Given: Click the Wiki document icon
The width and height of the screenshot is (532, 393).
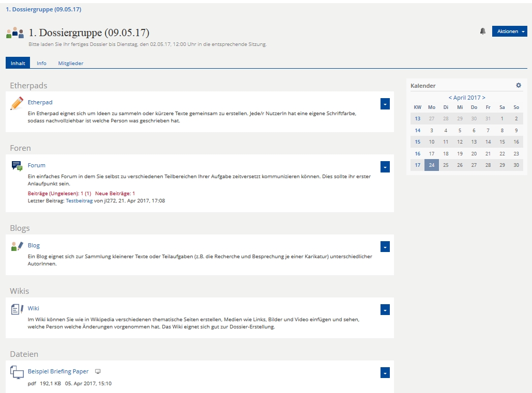Looking at the screenshot, I should click(17, 309).
